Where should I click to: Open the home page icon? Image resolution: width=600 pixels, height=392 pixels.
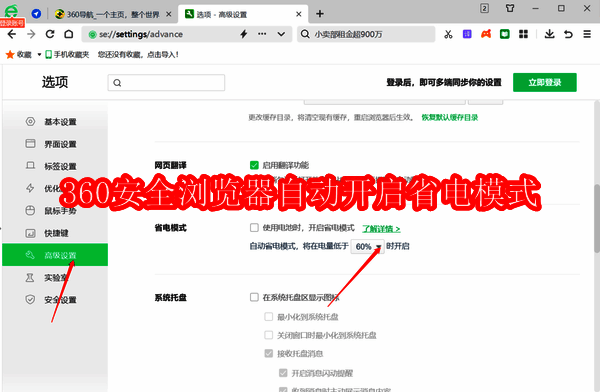(x=68, y=34)
